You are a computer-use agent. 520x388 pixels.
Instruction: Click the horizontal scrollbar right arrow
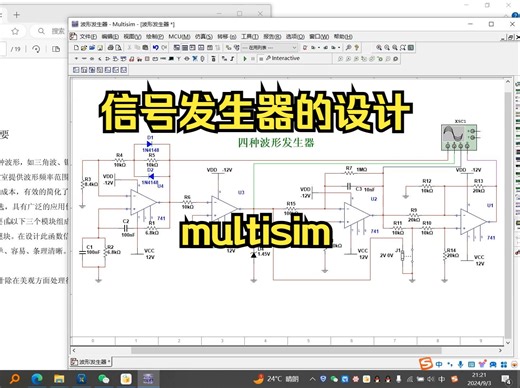[x=500, y=350]
